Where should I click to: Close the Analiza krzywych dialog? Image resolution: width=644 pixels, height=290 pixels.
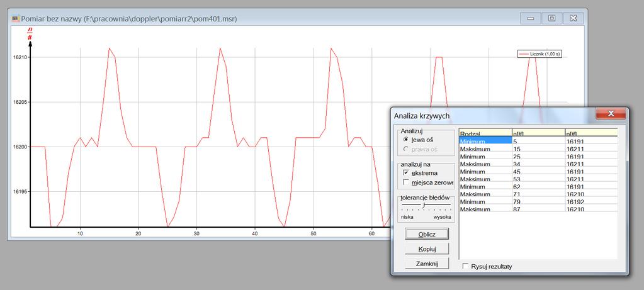pyautogui.click(x=611, y=114)
